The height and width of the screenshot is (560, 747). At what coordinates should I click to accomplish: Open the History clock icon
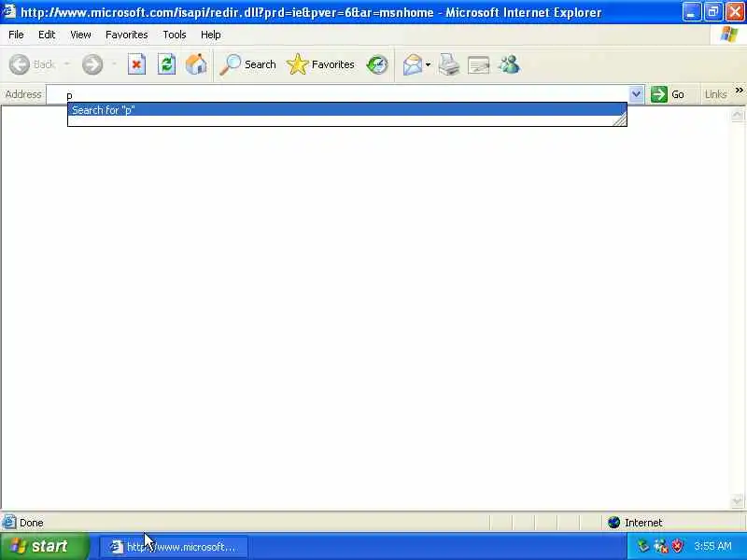(x=377, y=64)
